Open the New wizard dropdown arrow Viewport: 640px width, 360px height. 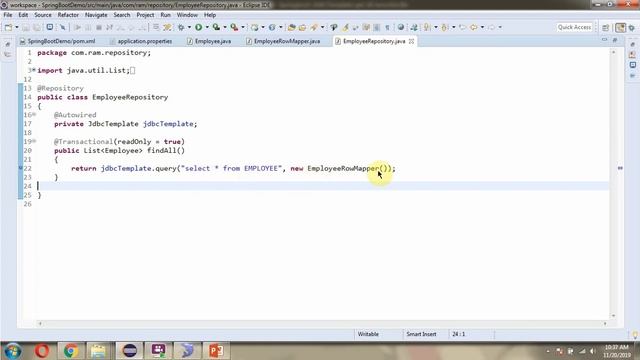[17, 27]
